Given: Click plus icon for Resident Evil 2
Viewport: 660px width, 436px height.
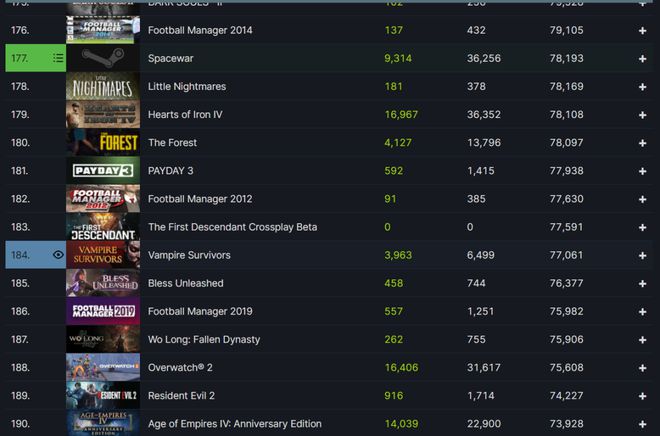Looking at the screenshot, I should pos(642,396).
